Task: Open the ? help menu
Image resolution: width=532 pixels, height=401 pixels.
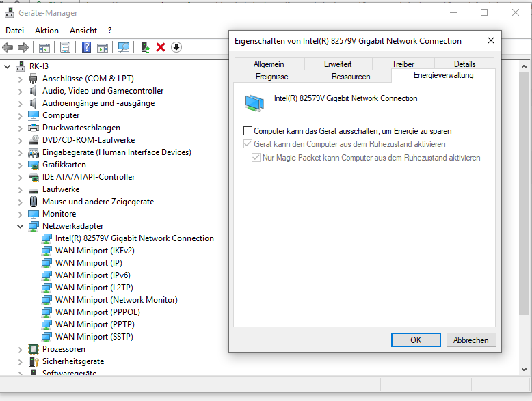Action: pyautogui.click(x=109, y=31)
